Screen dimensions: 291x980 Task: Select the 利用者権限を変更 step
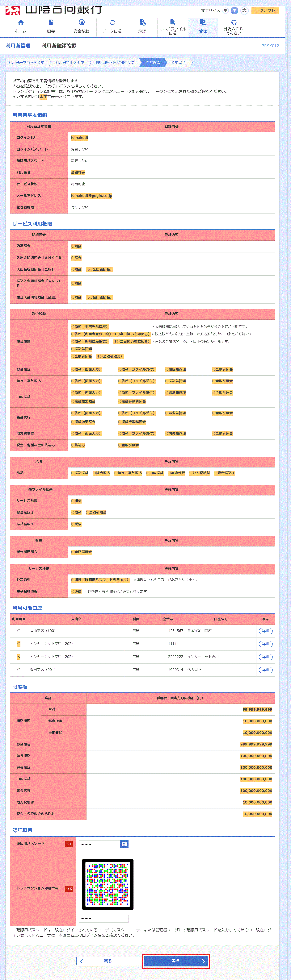pyautogui.click(x=70, y=62)
